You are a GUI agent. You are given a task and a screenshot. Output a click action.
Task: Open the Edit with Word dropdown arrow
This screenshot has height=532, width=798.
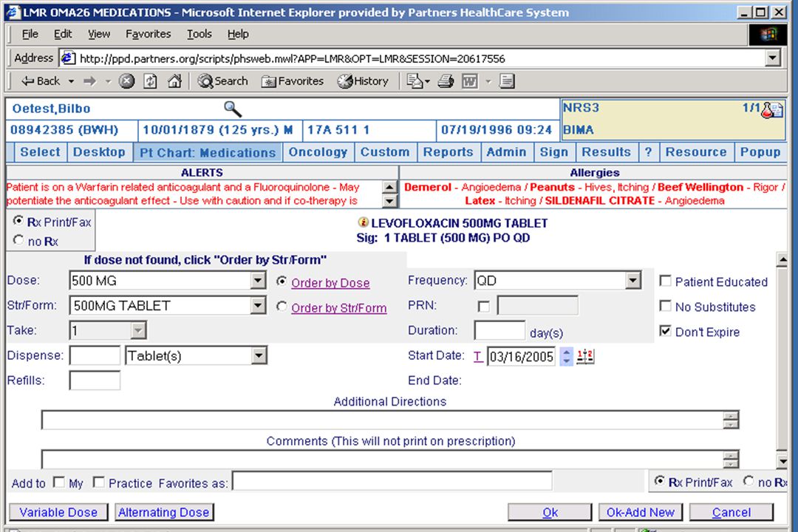[x=488, y=81]
